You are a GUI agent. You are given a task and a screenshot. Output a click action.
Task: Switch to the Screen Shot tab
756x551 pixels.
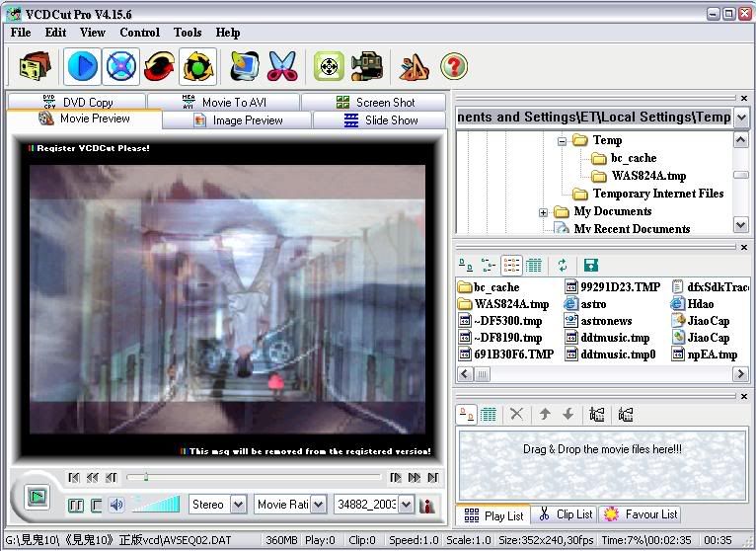pos(374,102)
